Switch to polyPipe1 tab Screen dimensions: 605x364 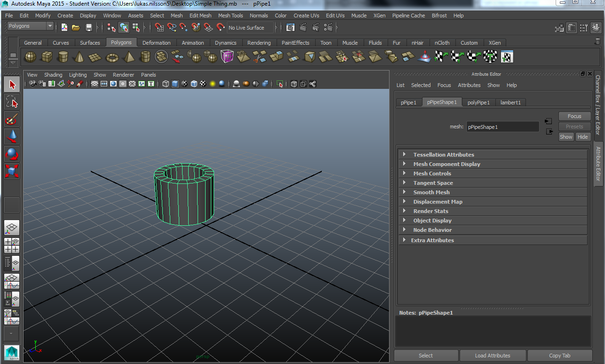(478, 102)
